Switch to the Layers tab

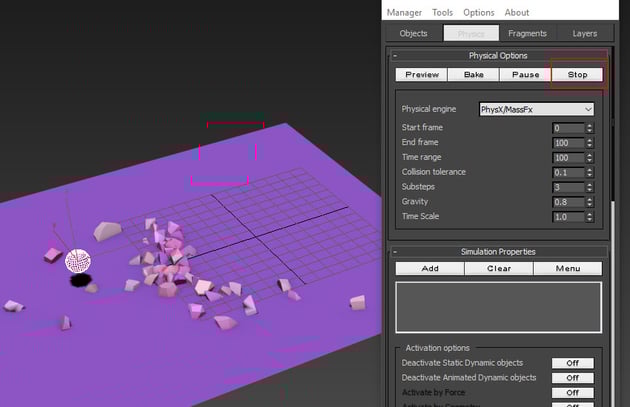pos(585,33)
